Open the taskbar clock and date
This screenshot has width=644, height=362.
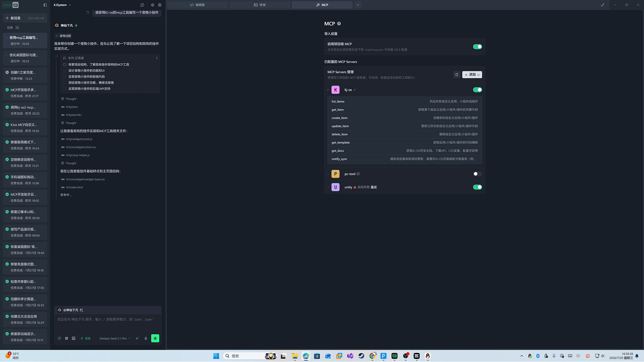point(621,356)
